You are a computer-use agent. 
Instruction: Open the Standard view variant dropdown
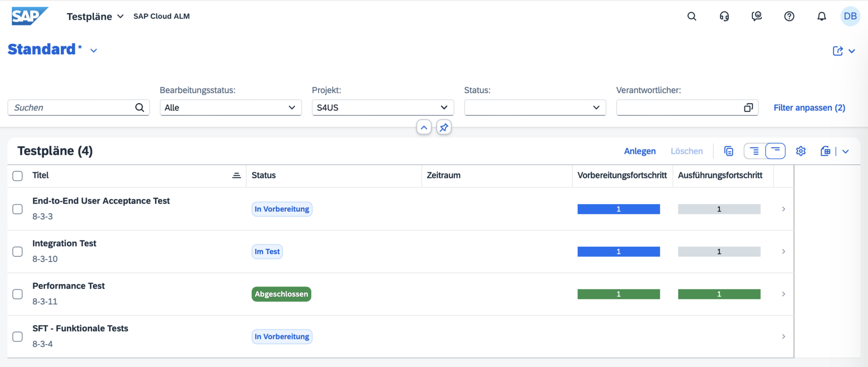[94, 50]
